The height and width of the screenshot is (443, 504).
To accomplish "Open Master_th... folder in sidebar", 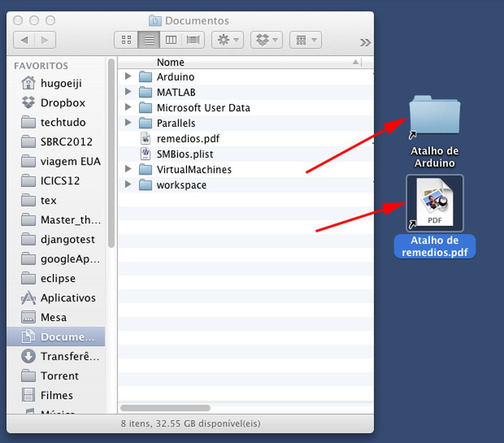I will pos(56,220).
